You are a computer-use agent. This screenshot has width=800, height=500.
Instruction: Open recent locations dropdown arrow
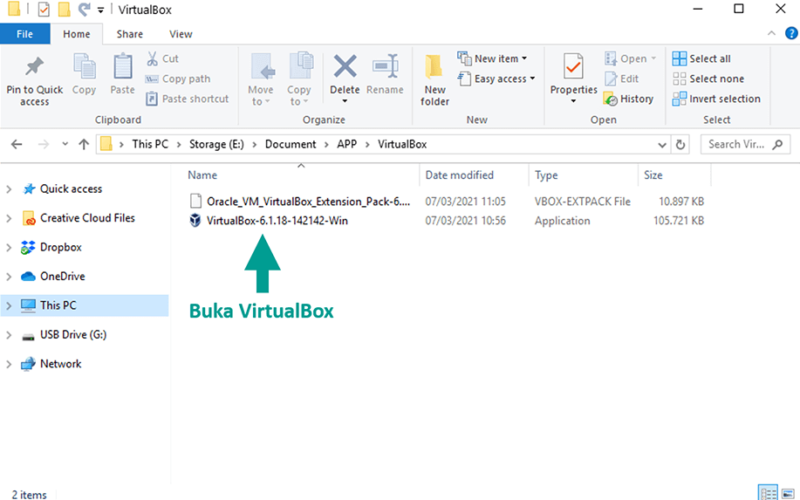pyautogui.click(x=65, y=144)
